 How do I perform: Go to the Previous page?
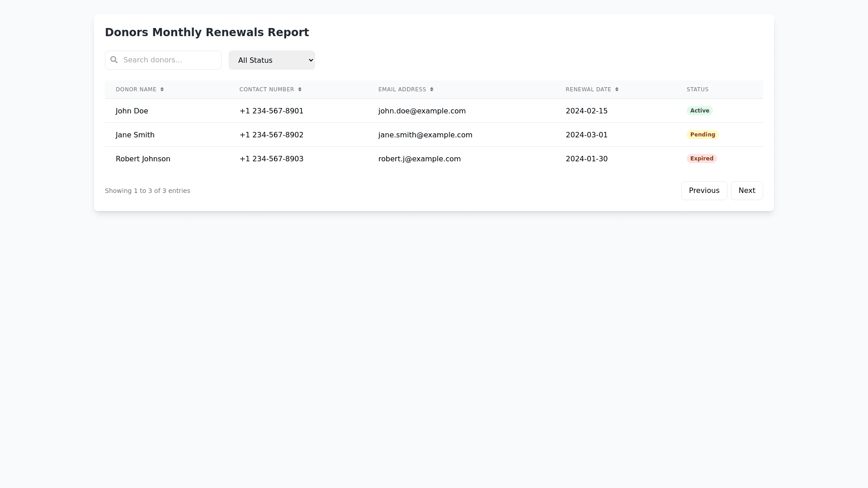point(704,191)
